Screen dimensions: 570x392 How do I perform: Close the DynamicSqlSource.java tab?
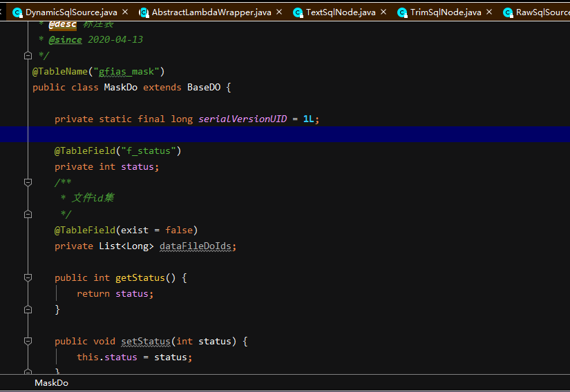[125, 12]
